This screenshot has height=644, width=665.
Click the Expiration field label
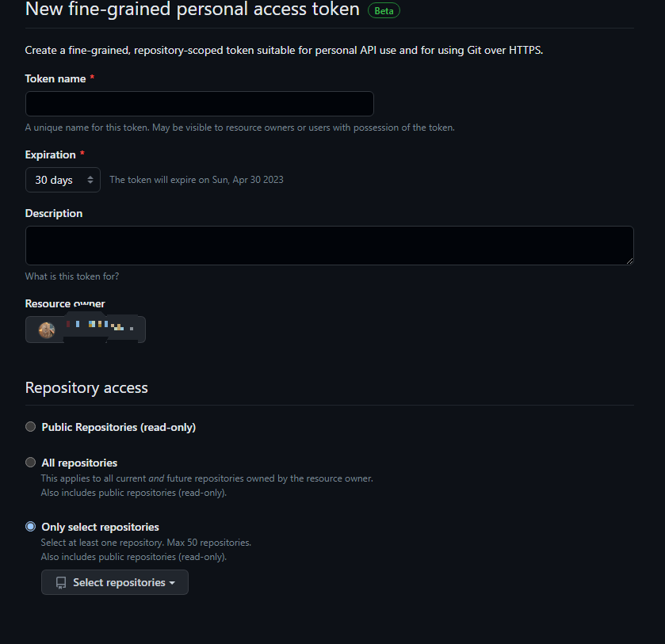coord(50,154)
